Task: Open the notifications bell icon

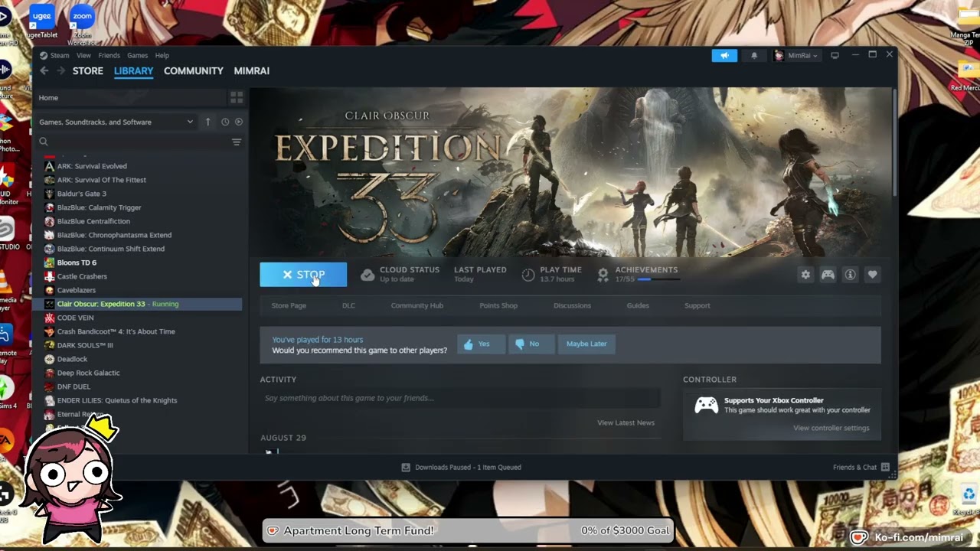Action: click(754, 55)
